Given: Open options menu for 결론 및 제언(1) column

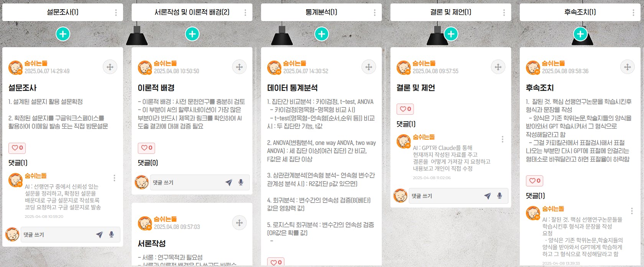Looking at the screenshot, I should point(504,13).
